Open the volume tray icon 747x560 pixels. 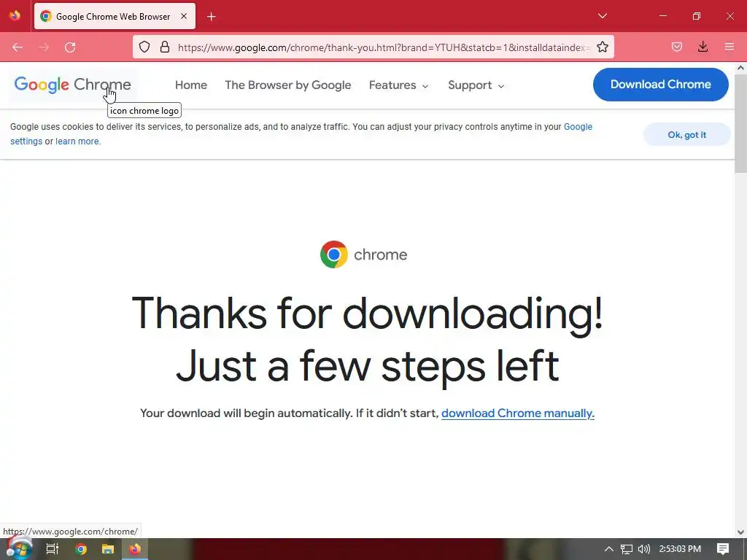(x=644, y=549)
